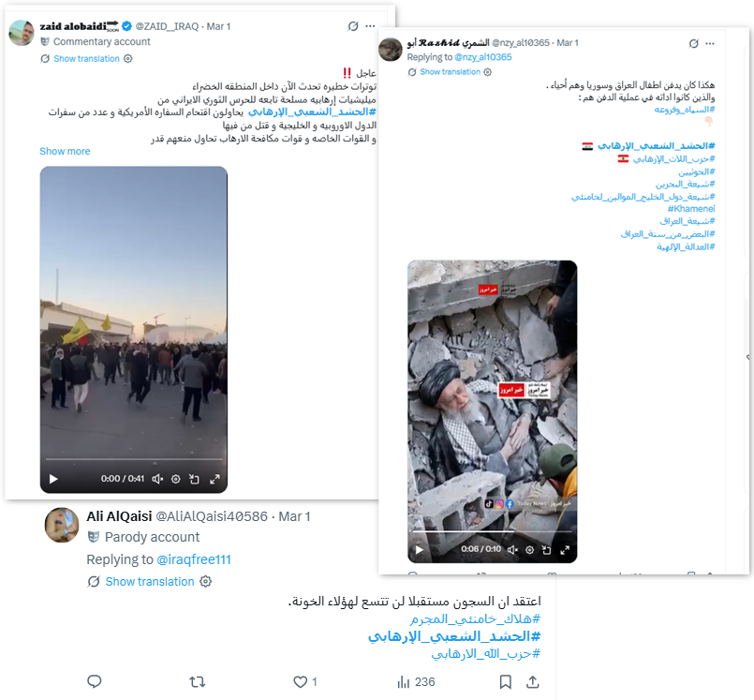Viewport: 754px width, 700px height.
Task: Open more options on Rashid's post
Action: (x=710, y=43)
